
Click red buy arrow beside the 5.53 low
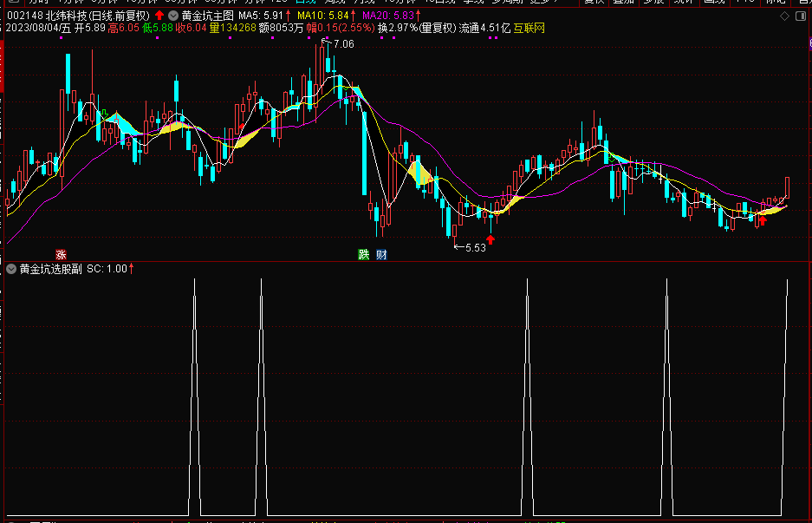pyautogui.click(x=490, y=239)
